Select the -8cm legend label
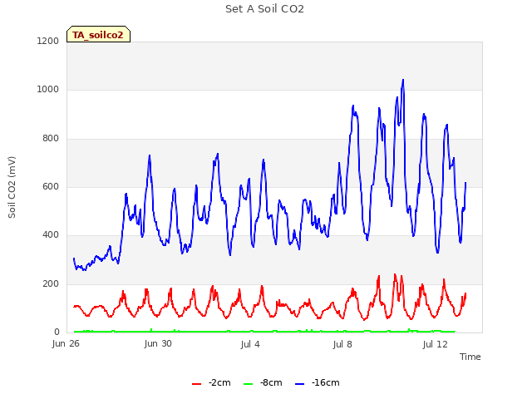 tap(271, 382)
